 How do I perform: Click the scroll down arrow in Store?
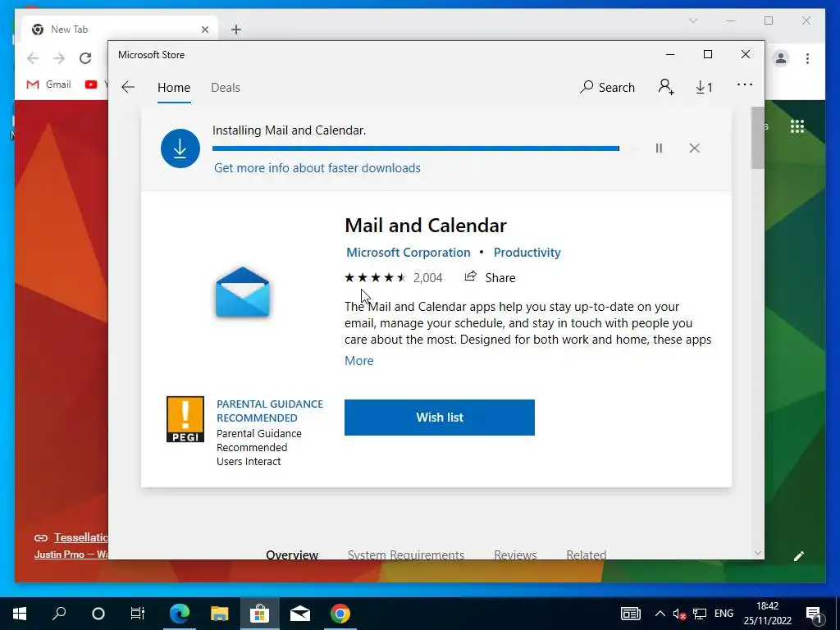(x=757, y=553)
